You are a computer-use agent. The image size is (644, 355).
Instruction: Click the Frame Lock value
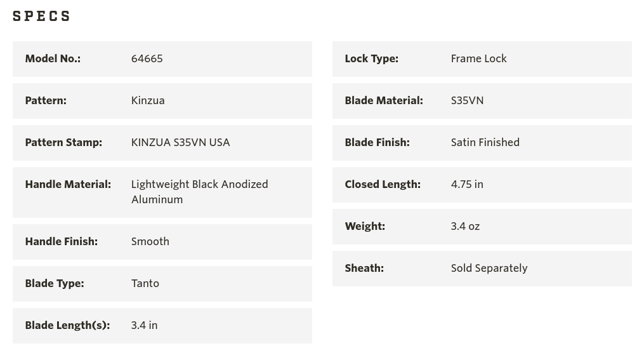pos(479,59)
